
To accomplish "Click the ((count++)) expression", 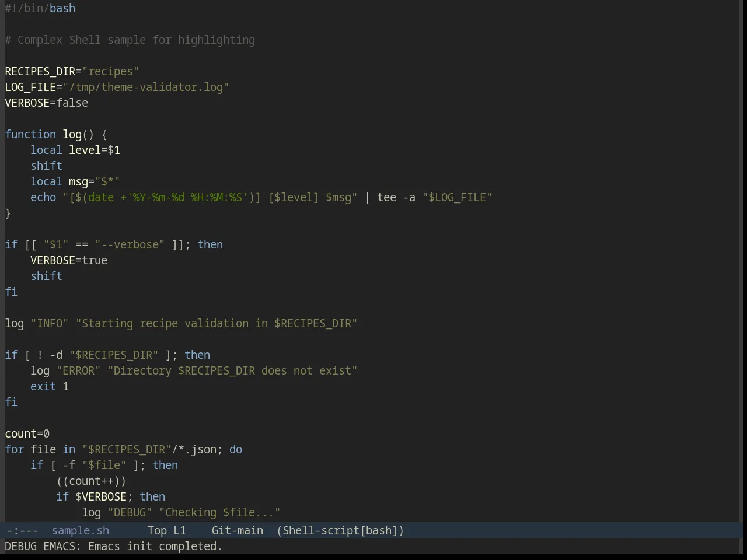I will 91,481.
